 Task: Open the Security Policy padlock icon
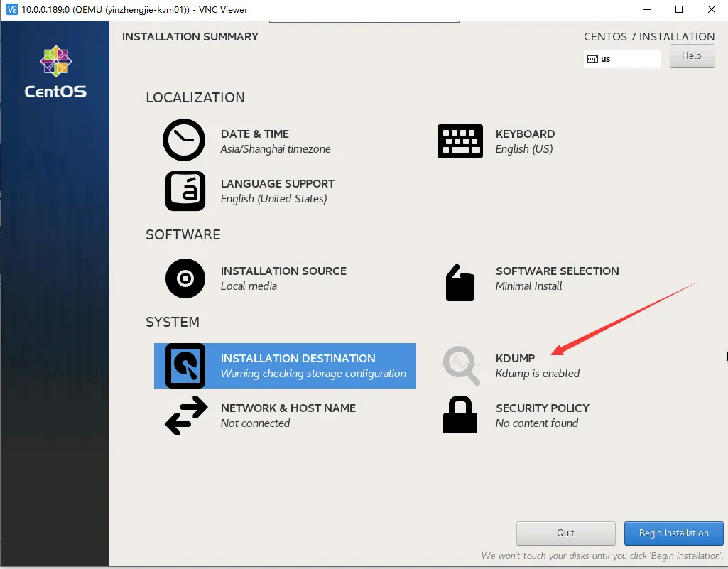point(460,414)
